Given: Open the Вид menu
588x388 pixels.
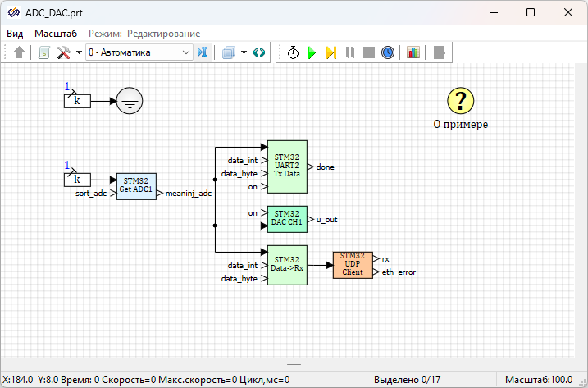Looking at the screenshot, I should click(15, 34).
